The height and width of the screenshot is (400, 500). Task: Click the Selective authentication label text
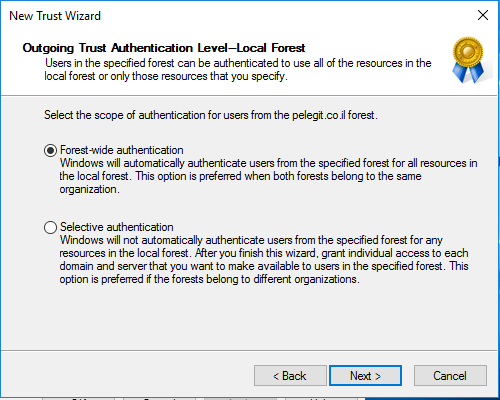click(117, 227)
